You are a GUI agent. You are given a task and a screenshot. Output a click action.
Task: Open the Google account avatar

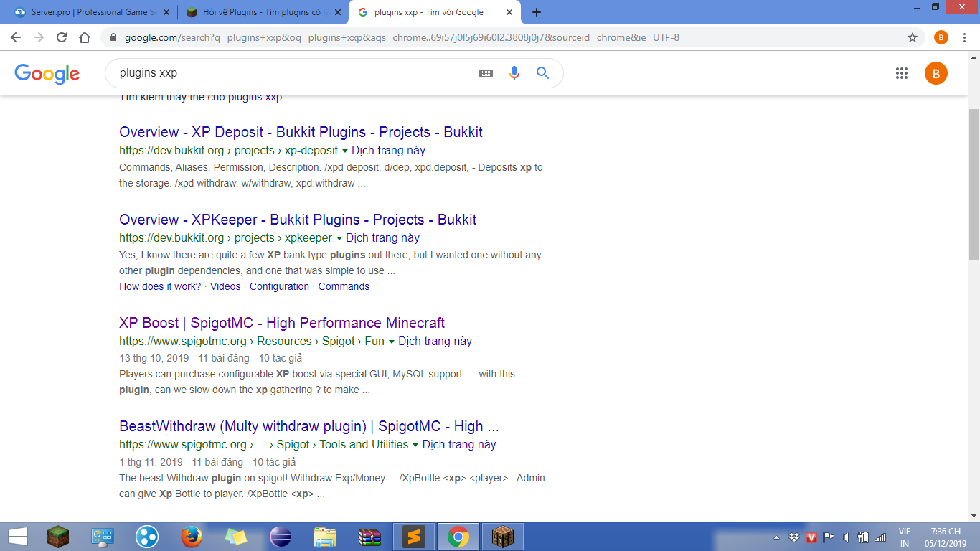click(x=936, y=73)
